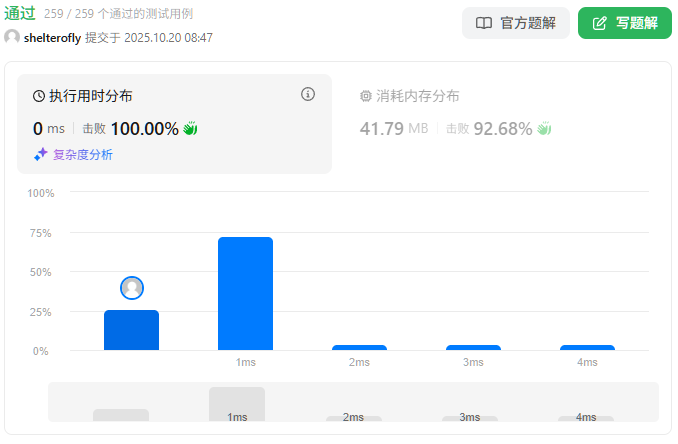Click the avatar marker above the first bar

click(x=132, y=288)
